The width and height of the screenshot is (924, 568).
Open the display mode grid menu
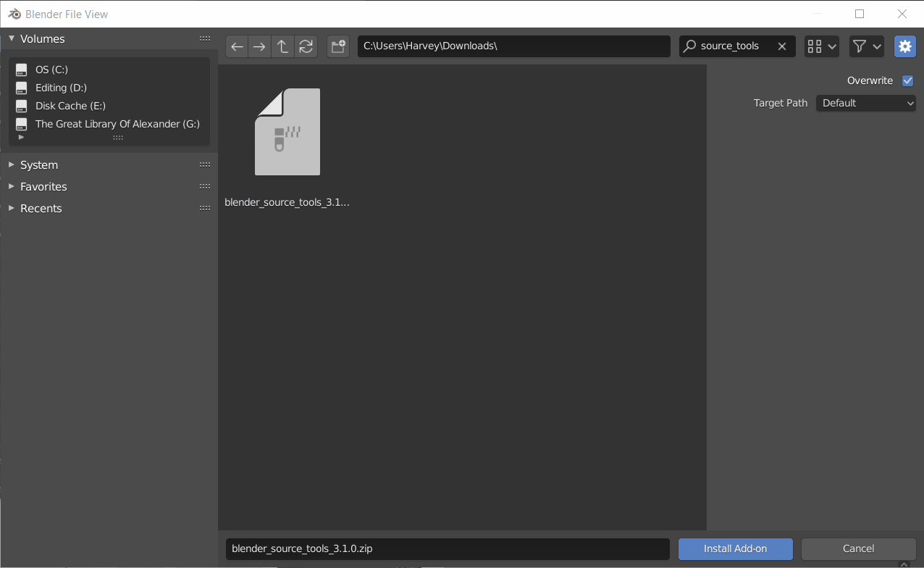tap(821, 46)
